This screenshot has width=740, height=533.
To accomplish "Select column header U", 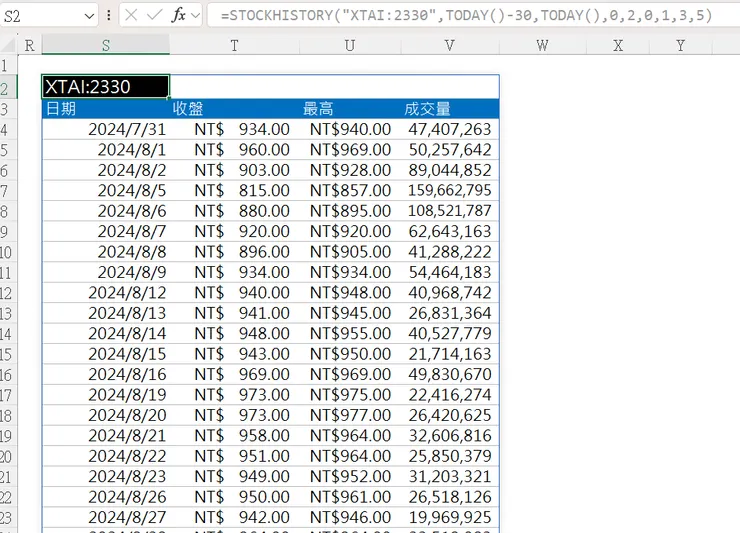I will coord(350,46).
